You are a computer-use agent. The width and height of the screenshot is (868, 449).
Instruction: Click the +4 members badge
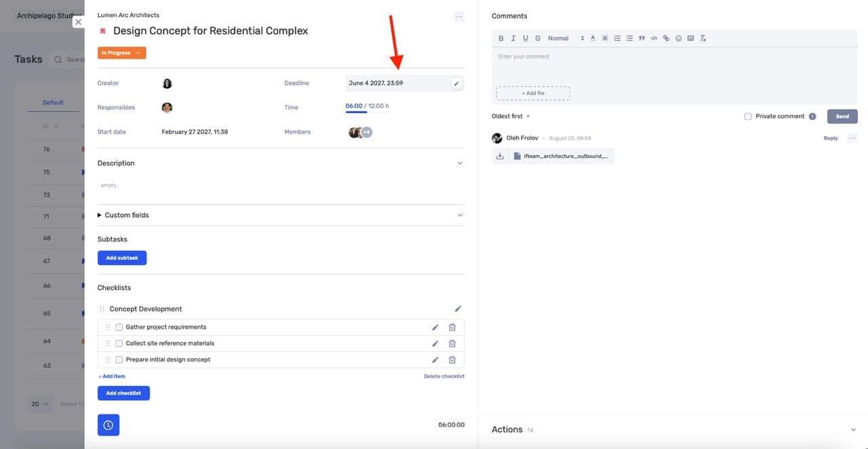(x=367, y=132)
